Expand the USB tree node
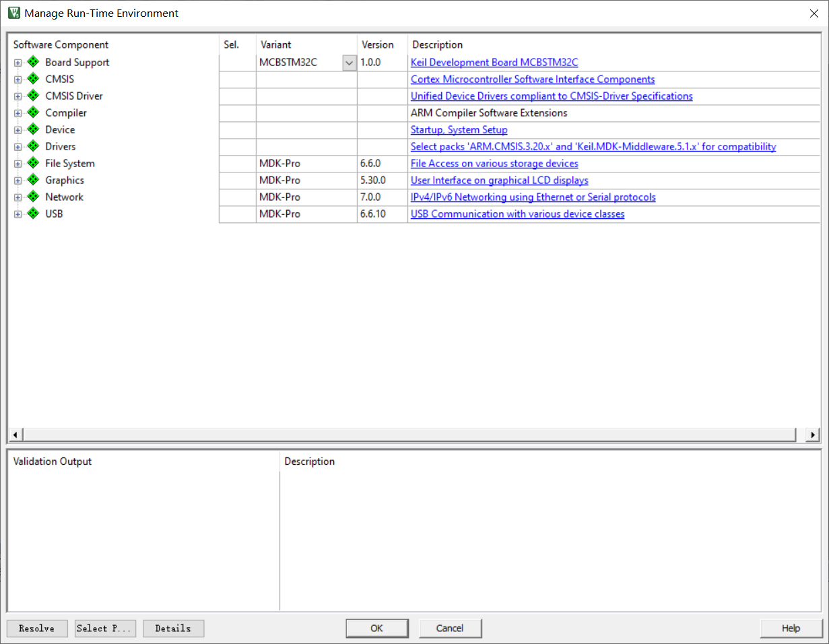Viewport: 829px width, 644px height. 18,214
